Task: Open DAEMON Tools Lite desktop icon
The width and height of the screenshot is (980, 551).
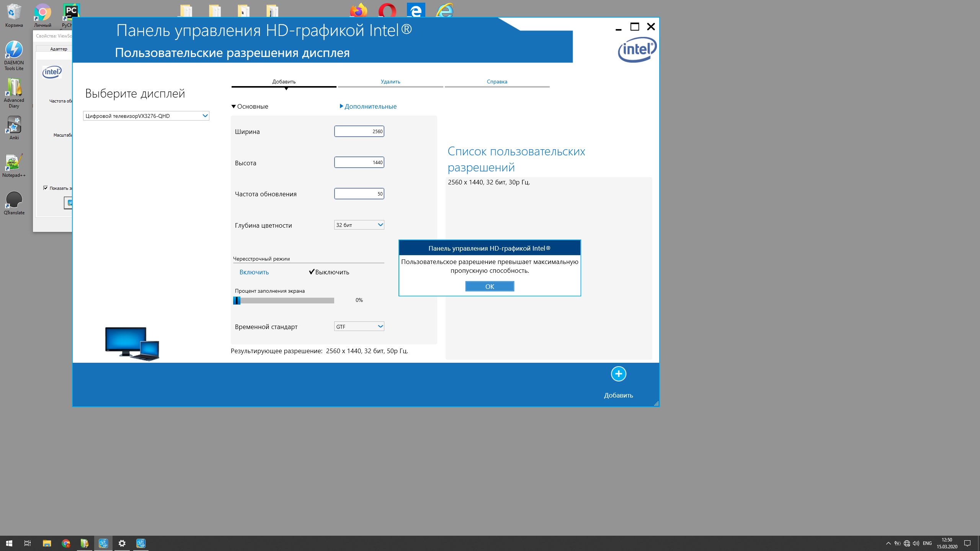Action: [x=14, y=56]
